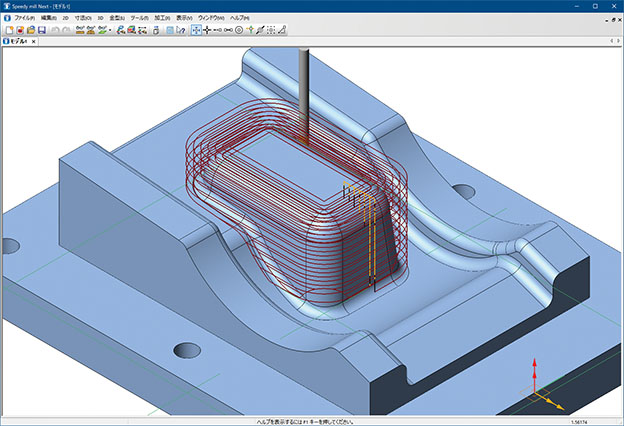This screenshot has width=624, height=426.
Task: Toggle the crosshair snap icon
Action: 207,31
